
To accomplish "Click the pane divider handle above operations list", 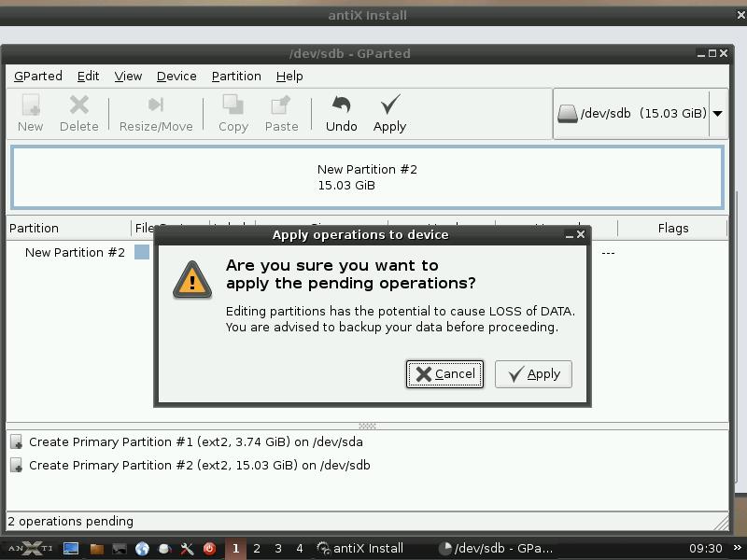I will point(367,426).
